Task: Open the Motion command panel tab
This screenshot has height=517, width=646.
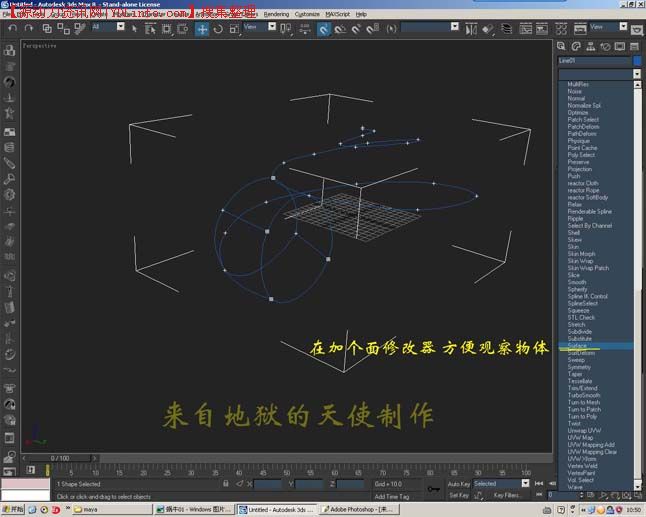Action: tap(606, 46)
